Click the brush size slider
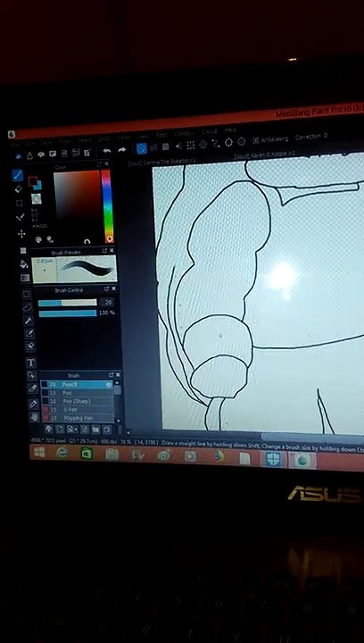 (68, 303)
